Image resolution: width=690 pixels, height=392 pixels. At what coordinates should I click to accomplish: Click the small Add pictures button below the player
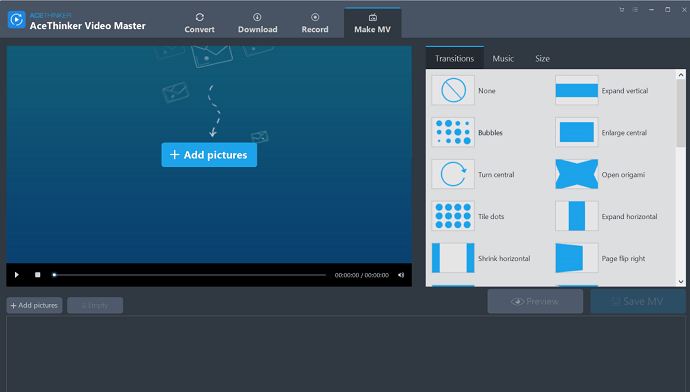(x=34, y=305)
